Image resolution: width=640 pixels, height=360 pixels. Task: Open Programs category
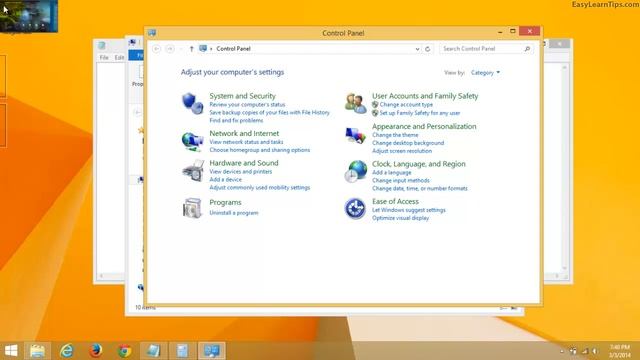225,202
